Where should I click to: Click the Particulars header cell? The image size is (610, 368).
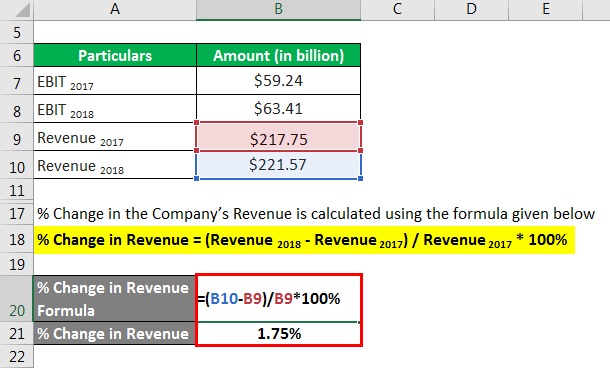click(115, 55)
